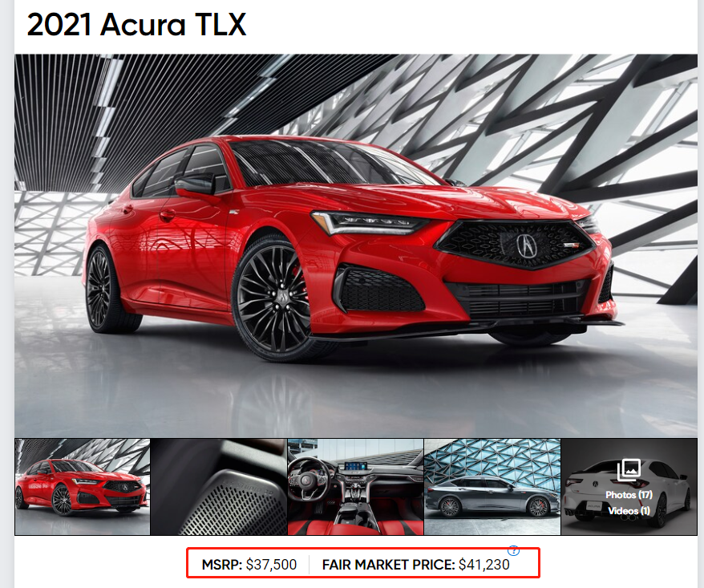
Task: Click the front wheel of the red TLX
Action: 272,298
